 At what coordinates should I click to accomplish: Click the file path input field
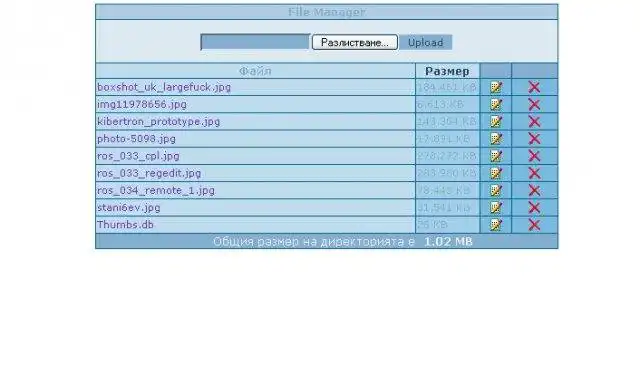(256, 42)
